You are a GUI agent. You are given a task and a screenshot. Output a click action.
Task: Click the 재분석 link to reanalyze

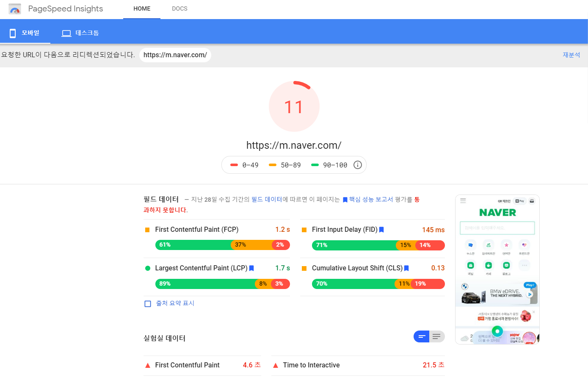coord(571,55)
